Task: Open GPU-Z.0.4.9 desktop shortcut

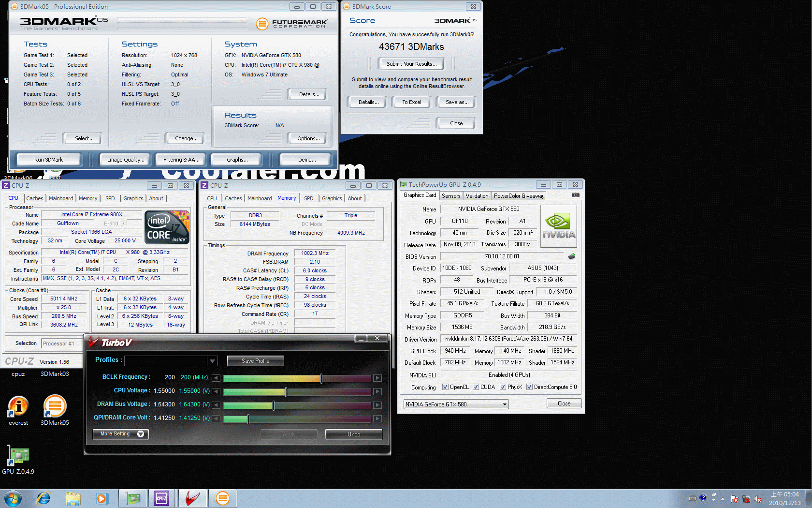Action: (18, 456)
